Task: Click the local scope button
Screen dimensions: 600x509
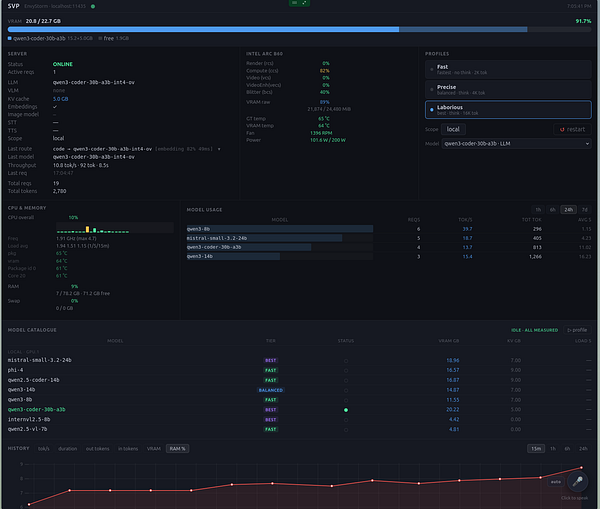Action: tap(453, 129)
